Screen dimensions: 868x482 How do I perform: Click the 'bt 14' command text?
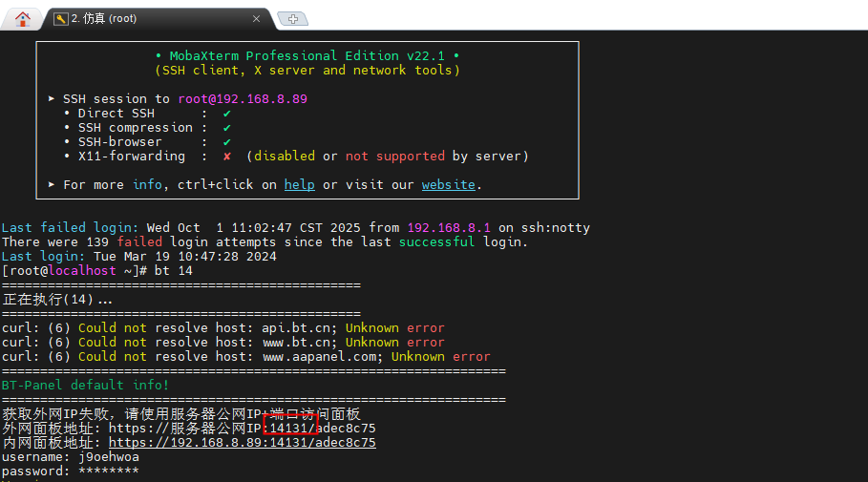pyautogui.click(x=173, y=271)
